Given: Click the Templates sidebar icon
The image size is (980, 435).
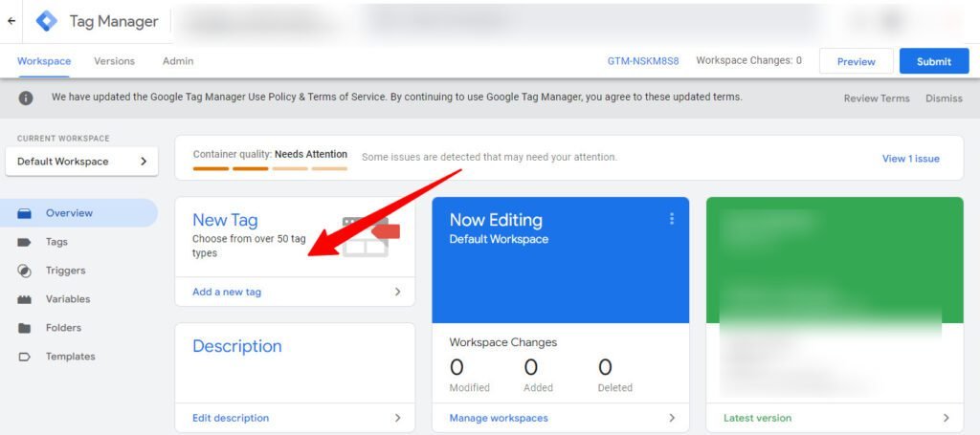Looking at the screenshot, I should pos(24,357).
